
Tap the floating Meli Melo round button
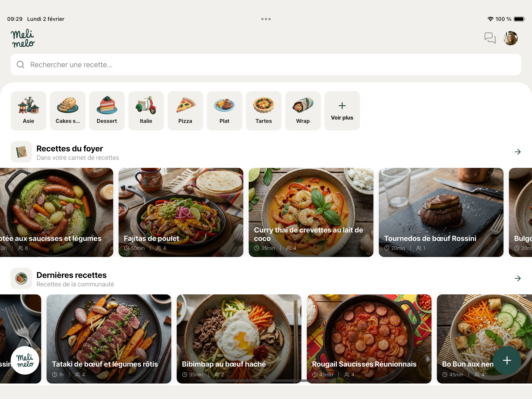point(25,360)
